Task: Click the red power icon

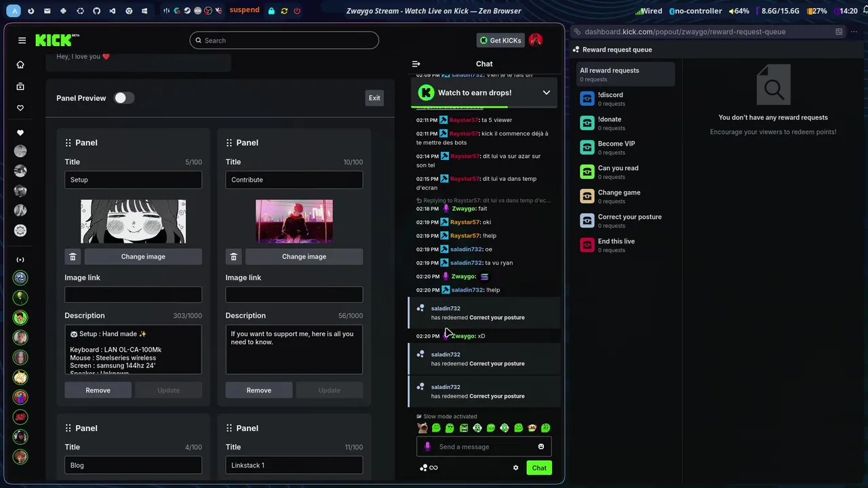Action: (x=297, y=11)
